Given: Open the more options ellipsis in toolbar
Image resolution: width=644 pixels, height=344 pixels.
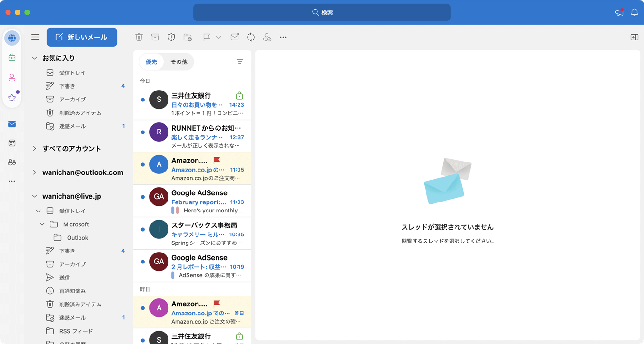Looking at the screenshot, I should [283, 37].
